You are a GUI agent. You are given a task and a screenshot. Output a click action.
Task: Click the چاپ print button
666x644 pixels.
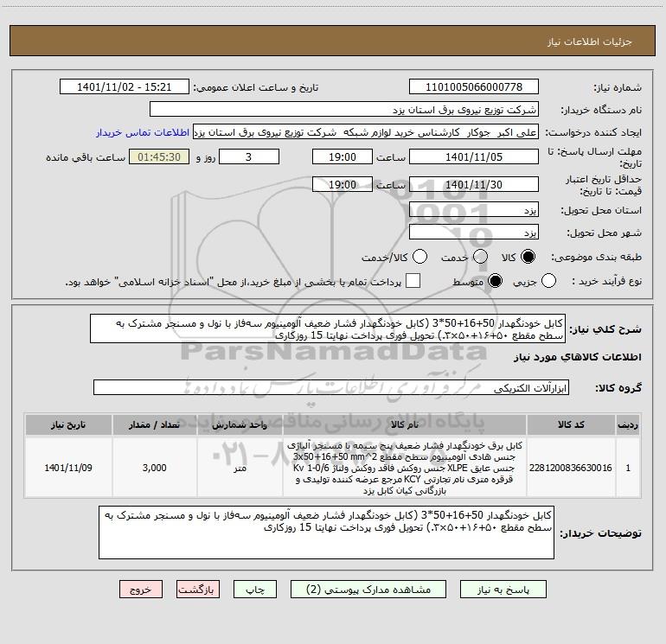[x=255, y=590]
